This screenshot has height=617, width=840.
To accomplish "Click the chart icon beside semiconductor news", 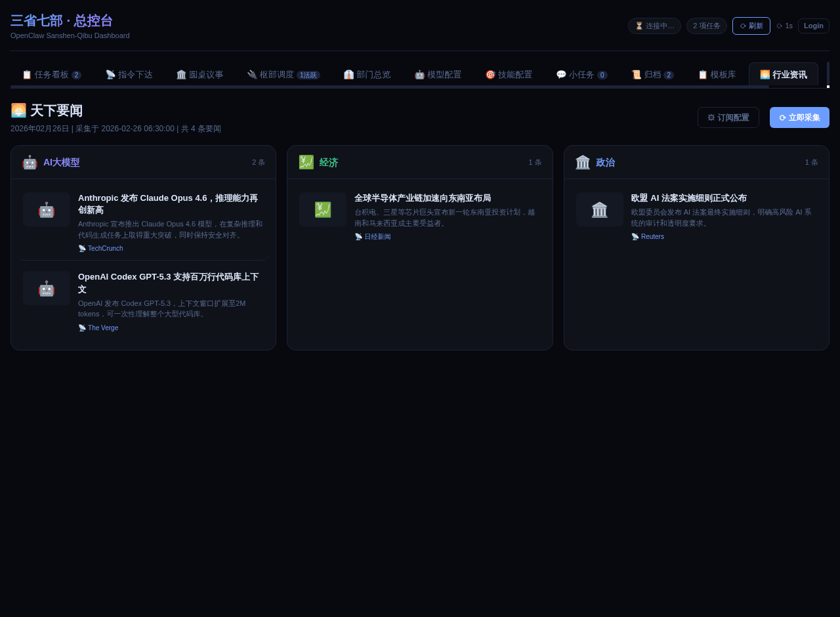I will point(323,209).
